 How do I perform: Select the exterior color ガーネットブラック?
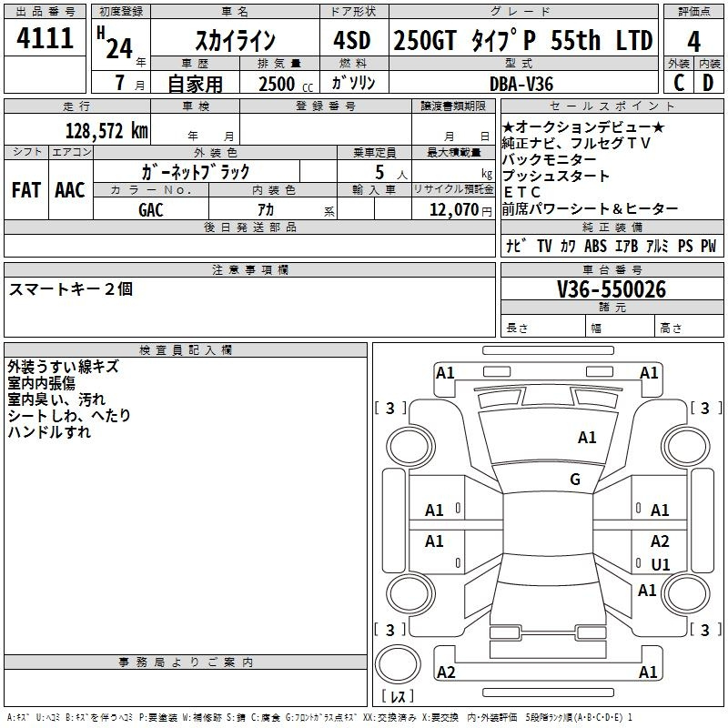[196, 172]
